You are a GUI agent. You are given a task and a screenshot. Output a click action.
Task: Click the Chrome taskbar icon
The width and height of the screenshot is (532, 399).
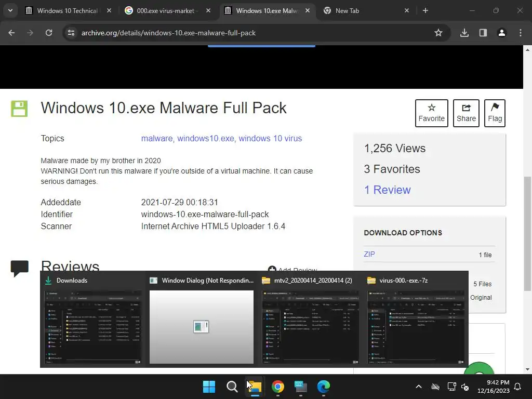click(x=278, y=387)
